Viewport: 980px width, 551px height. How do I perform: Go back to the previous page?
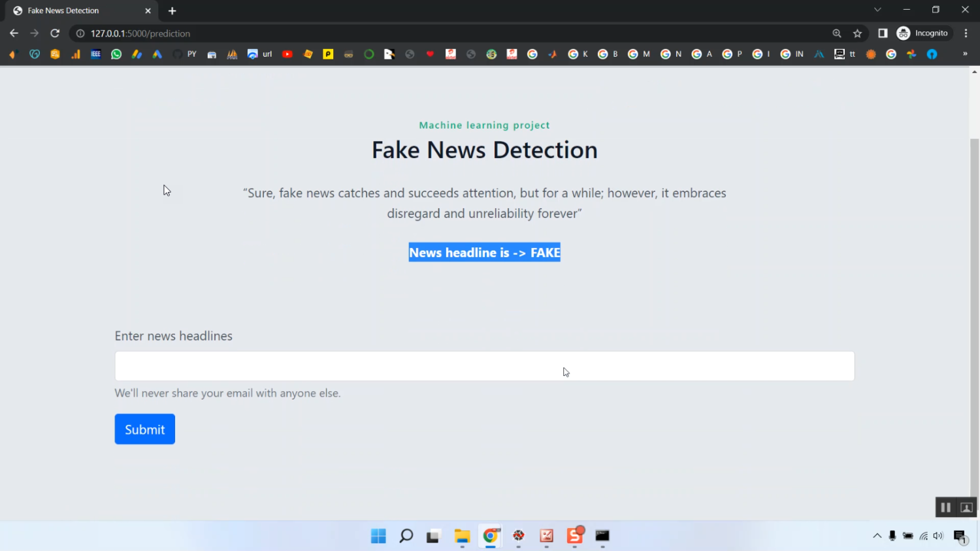[x=14, y=33]
